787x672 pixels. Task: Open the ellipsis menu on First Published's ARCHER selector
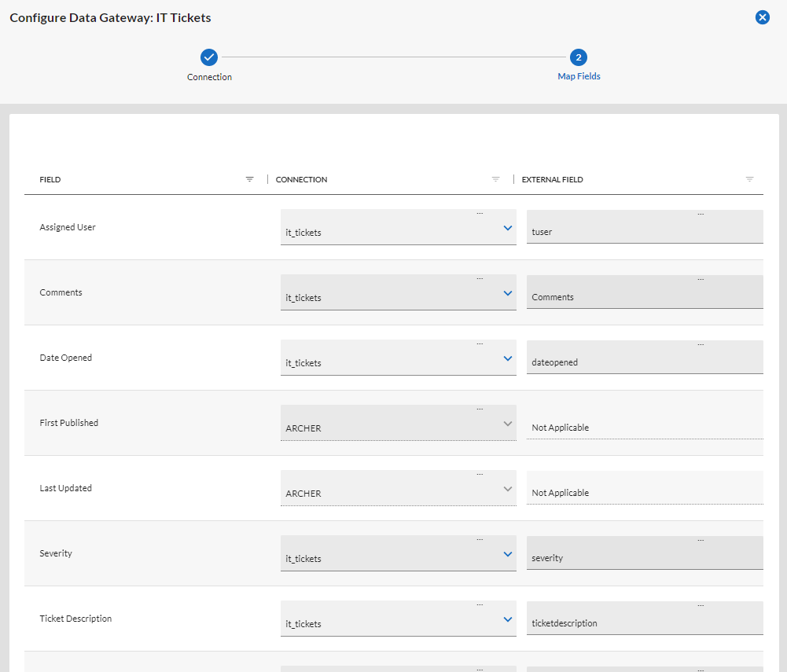480,408
